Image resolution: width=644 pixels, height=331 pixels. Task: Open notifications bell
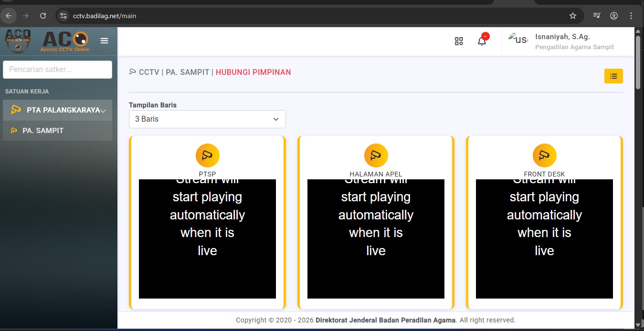tap(482, 41)
